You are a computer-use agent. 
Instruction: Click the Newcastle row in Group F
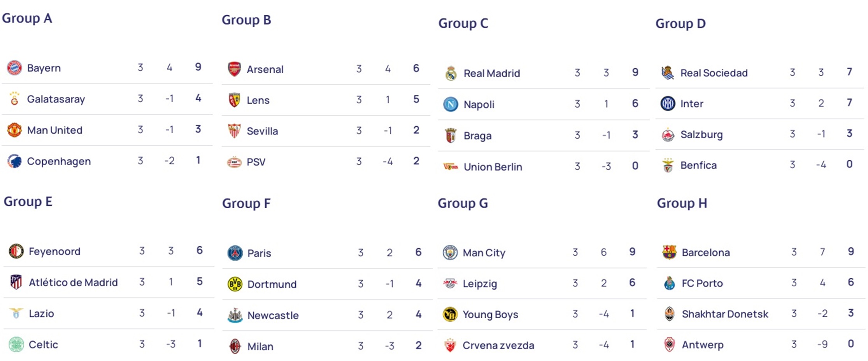327,315
